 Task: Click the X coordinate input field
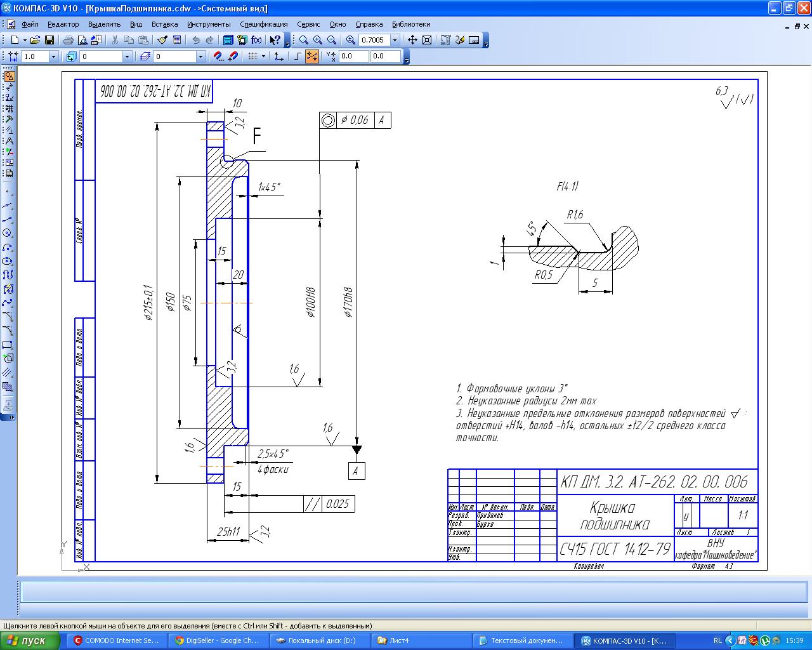[x=354, y=56]
